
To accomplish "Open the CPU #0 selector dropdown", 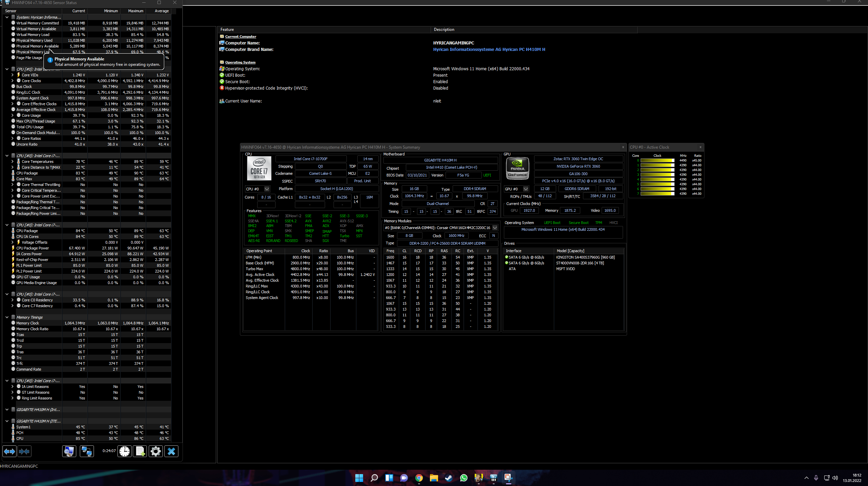I will pyautogui.click(x=267, y=189).
